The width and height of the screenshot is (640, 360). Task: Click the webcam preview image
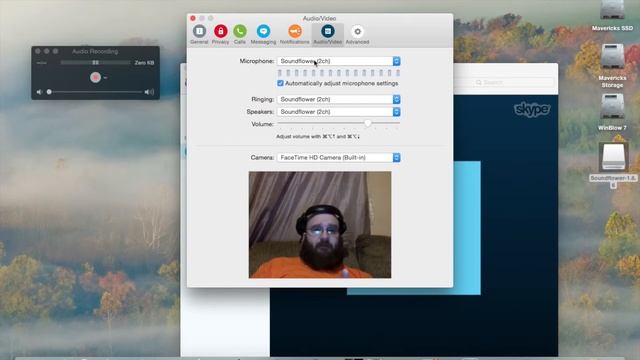pyautogui.click(x=320, y=225)
